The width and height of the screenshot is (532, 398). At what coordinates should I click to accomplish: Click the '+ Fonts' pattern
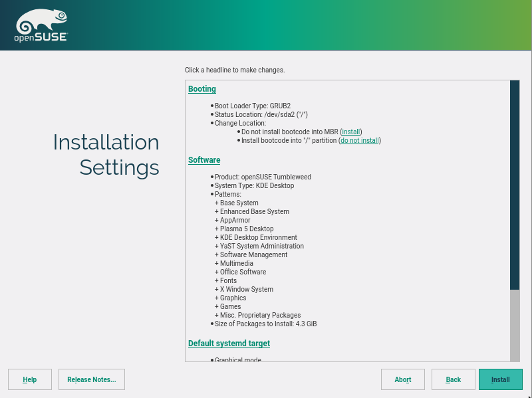click(x=225, y=280)
